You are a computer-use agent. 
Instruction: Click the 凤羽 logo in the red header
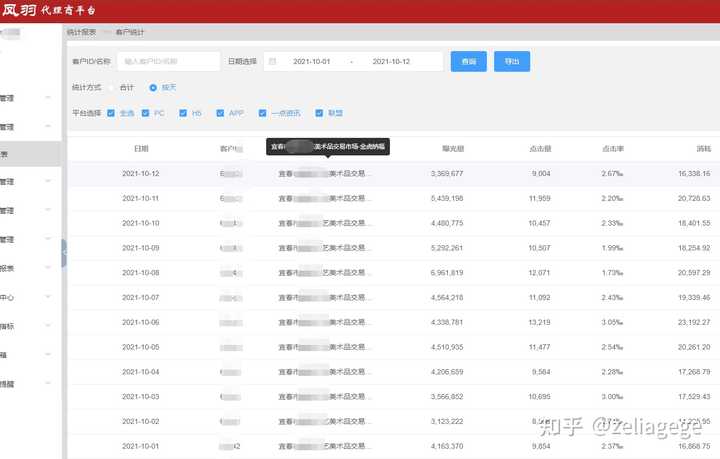click(x=19, y=10)
